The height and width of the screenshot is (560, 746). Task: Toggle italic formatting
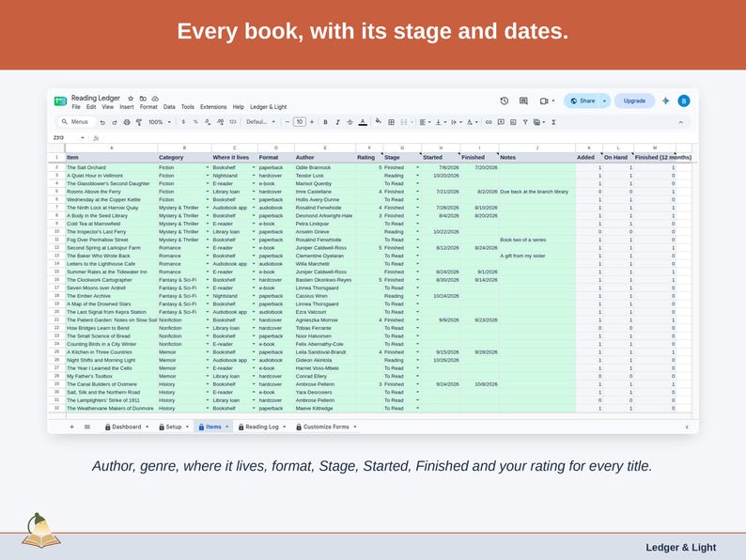337,122
